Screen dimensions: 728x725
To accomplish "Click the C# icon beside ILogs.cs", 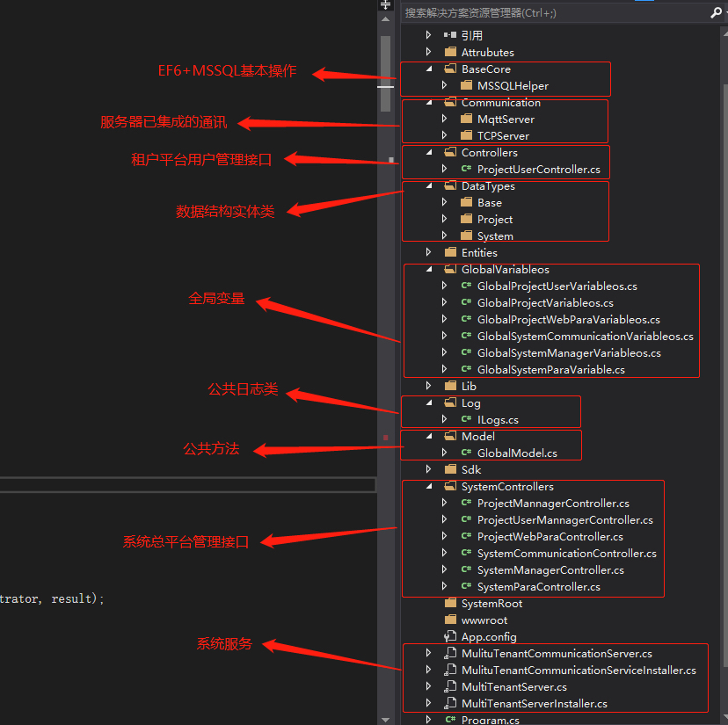I will coord(466,420).
